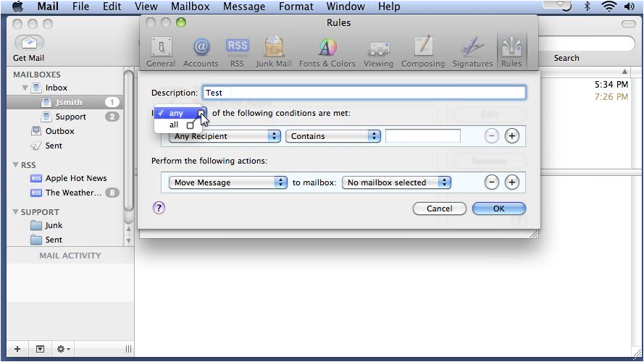This screenshot has width=644, height=362.
Task: Open the Fonts & Colors preferences pane
Action: 327,52
